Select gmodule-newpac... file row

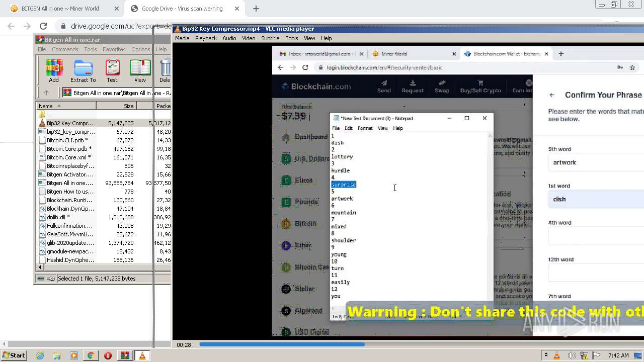(105, 251)
